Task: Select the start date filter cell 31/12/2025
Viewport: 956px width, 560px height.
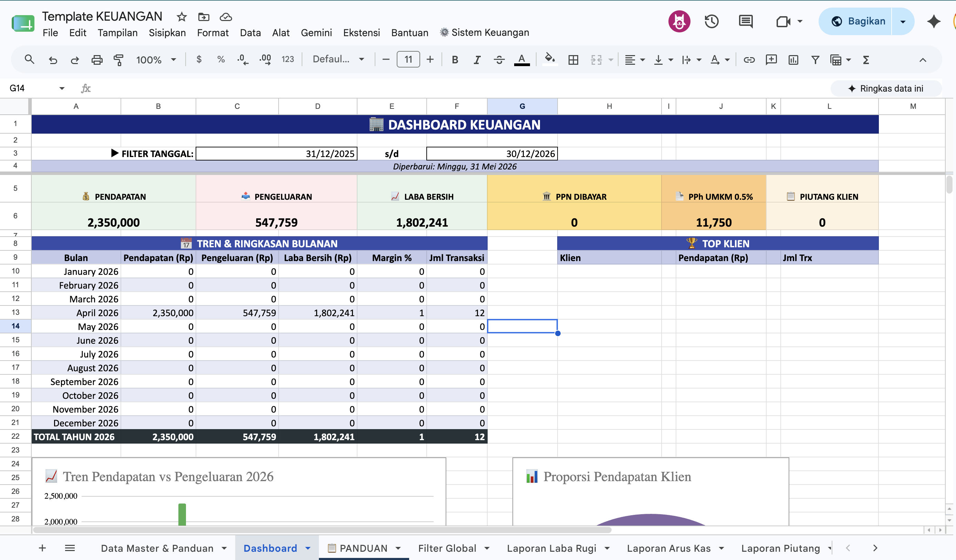Action: (276, 154)
